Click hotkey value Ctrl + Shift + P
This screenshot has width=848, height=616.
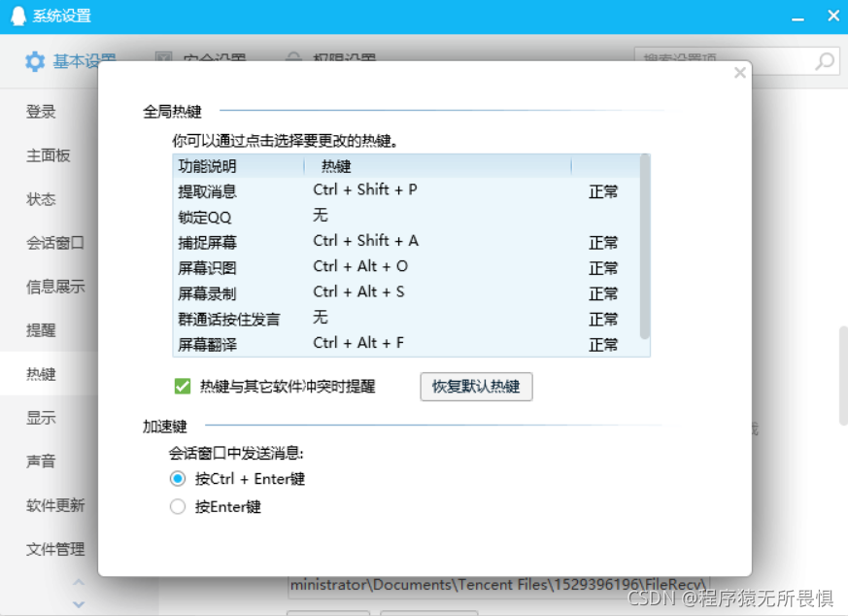pos(365,189)
